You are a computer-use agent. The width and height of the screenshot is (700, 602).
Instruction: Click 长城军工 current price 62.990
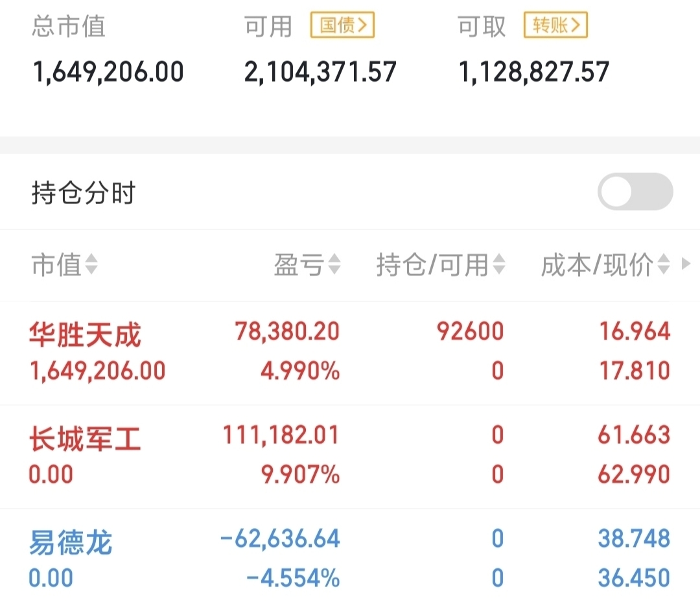point(634,474)
